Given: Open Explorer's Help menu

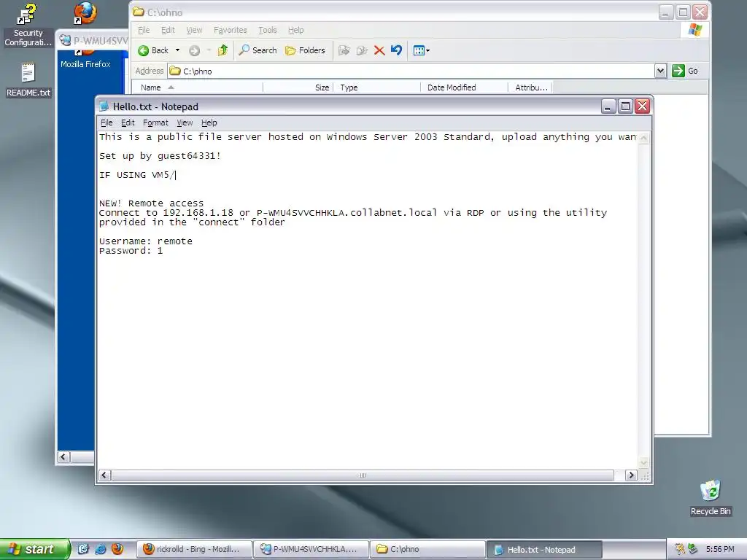Looking at the screenshot, I should (295, 30).
